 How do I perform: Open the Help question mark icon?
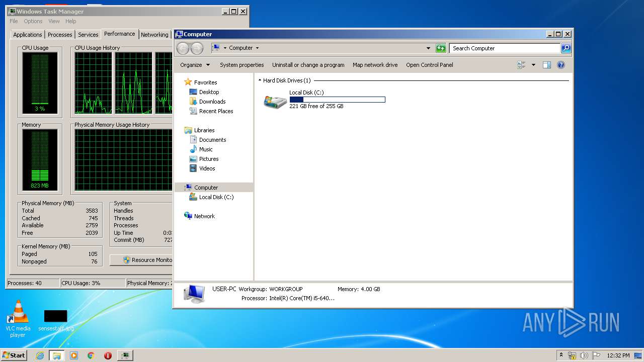[561, 65]
